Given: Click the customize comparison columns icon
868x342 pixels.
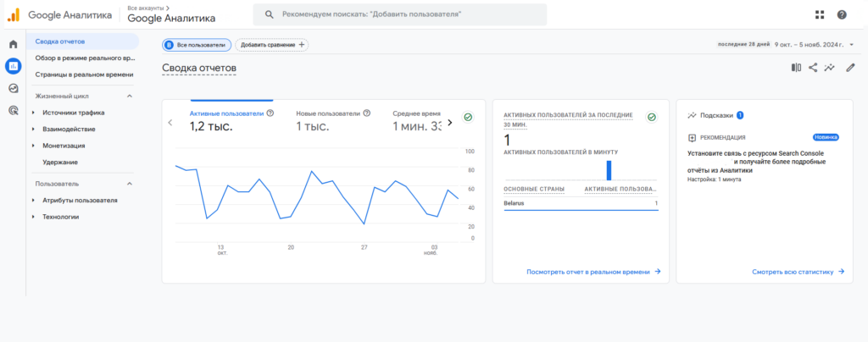Looking at the screenshot, I should point(796,68).
